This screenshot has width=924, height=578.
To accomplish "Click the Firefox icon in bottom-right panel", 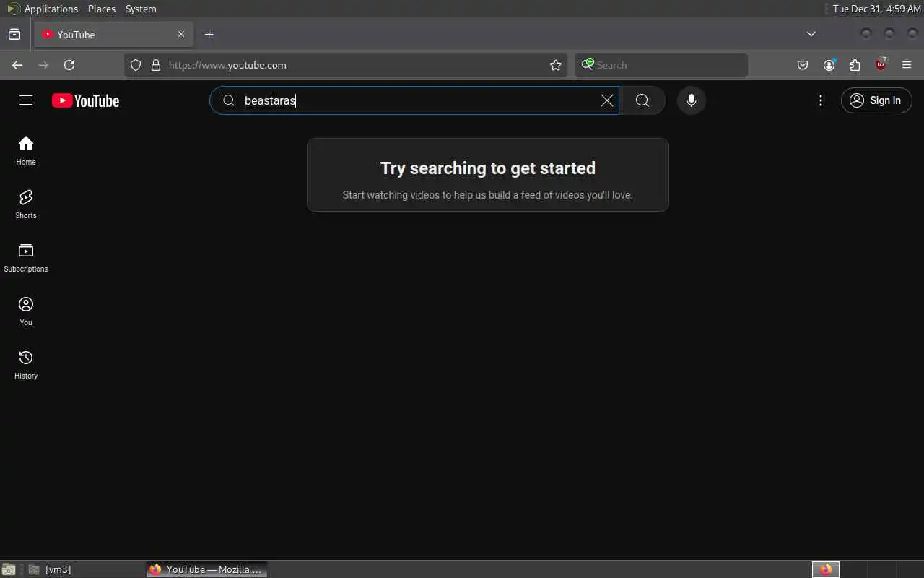I will (x=826, y=569).
